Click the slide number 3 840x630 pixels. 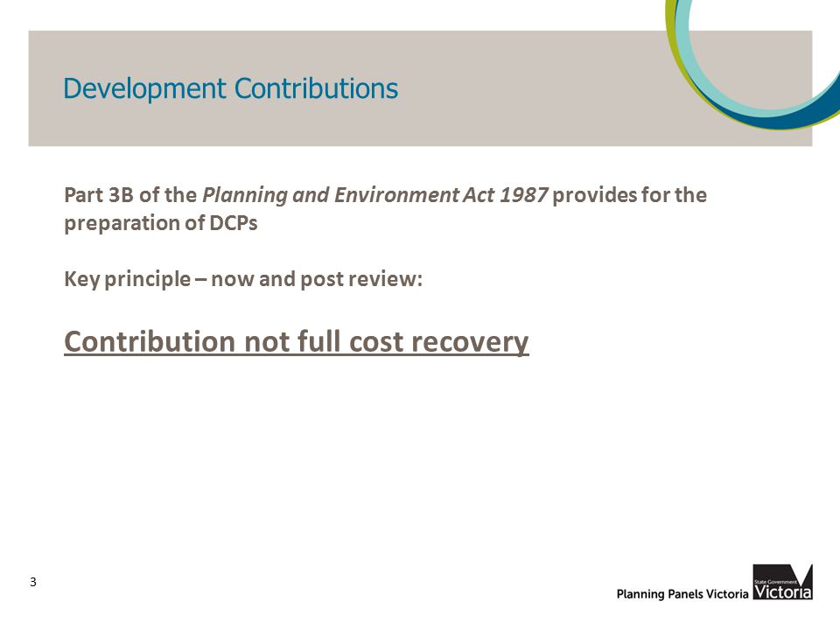pyautogui.click(x=33, y=582)
